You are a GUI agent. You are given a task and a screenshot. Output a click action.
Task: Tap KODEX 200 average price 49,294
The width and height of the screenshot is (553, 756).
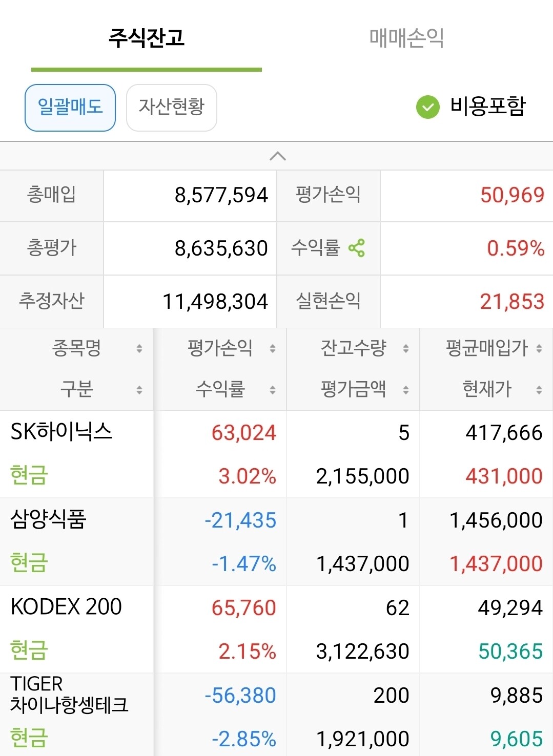pos(510,608)
